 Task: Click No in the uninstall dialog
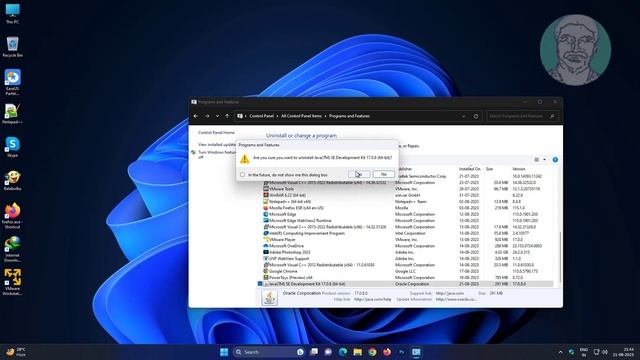(x=384, y=174)
